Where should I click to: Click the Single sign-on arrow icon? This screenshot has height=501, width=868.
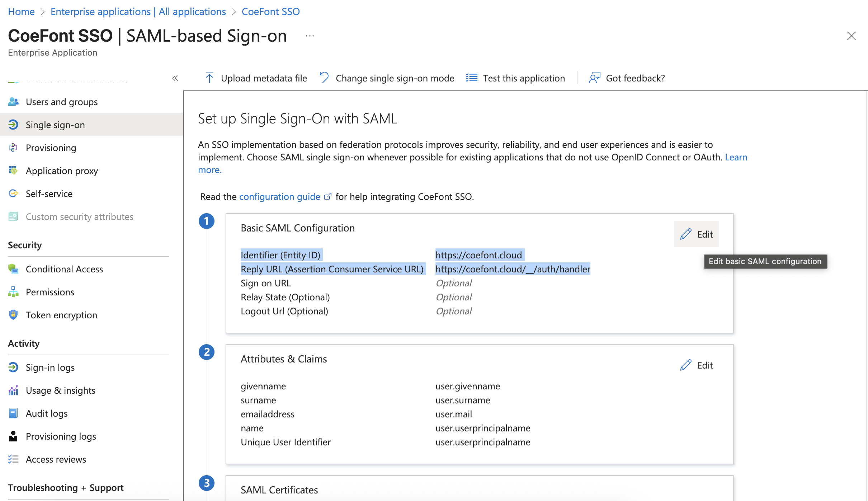coord(13,125)
